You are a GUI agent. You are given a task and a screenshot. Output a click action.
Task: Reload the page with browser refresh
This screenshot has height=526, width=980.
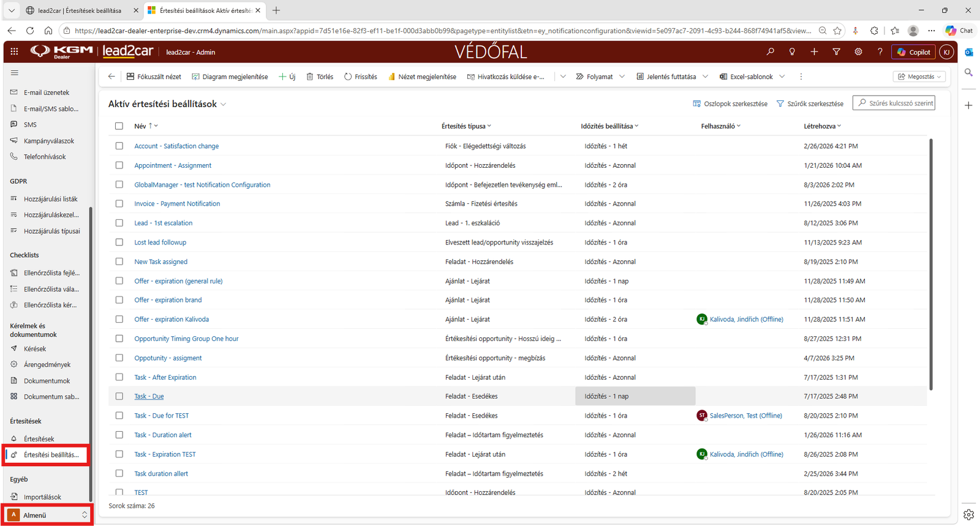(30, 31)
